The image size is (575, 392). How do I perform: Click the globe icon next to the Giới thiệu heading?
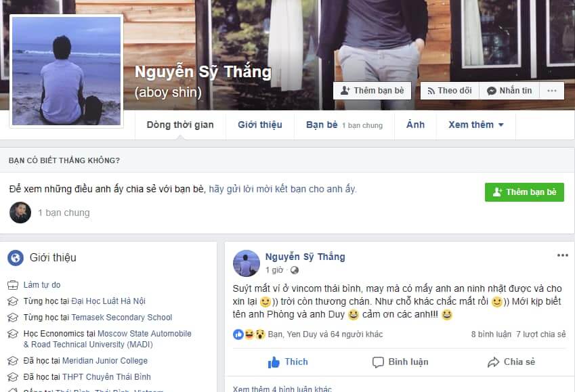click(16, 258)
